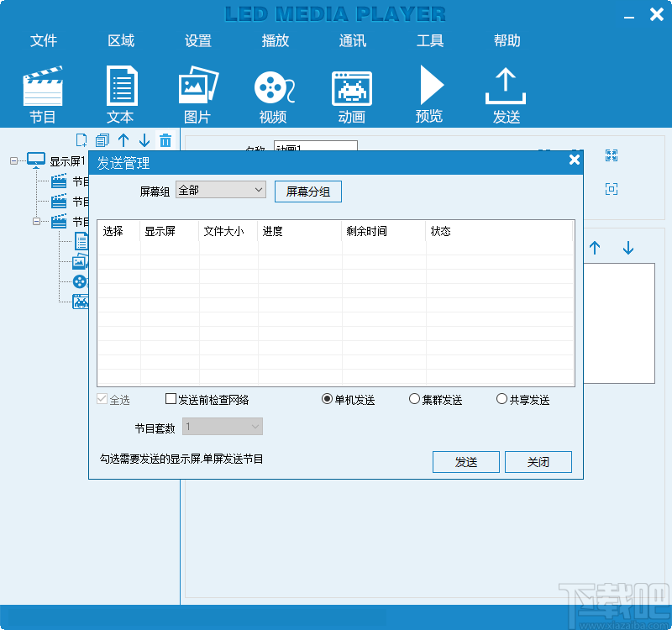Add an 图片 (Image) item
The height and width of the screenshot is (630, 672).
[x=197, y=92]
